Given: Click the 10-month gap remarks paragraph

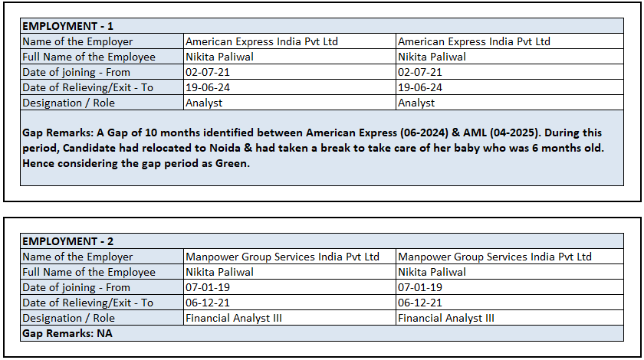Looking at the screenshot, I should click(313, 149).
